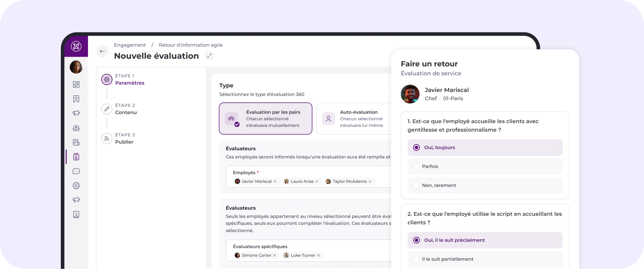Select Auto-évaluation type card

click(354, 118)
